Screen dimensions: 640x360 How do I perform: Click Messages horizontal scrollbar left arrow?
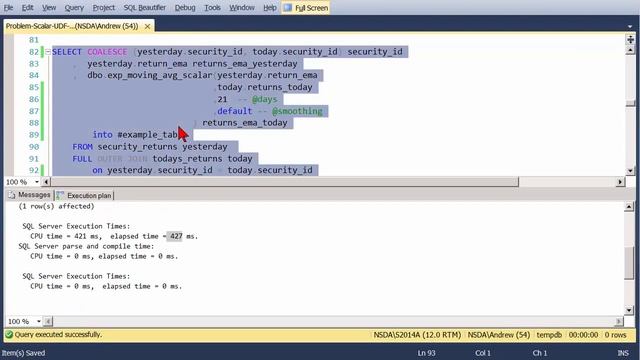(x=48, y=321)
